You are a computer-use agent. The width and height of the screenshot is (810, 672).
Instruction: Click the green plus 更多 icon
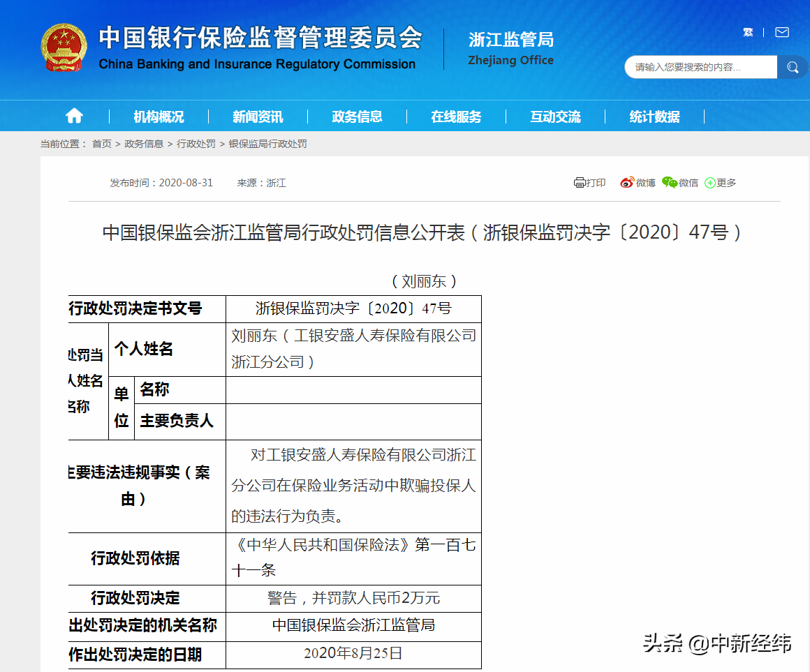tap(710, 183)
